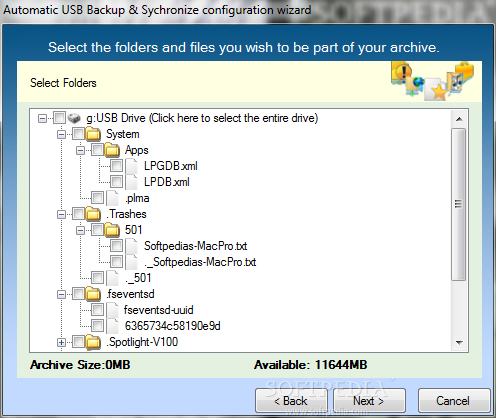This screenshot has height=418, width=496.
Task: Click the scroll down arrow of folder tree
Action: [x=459, y=343]
